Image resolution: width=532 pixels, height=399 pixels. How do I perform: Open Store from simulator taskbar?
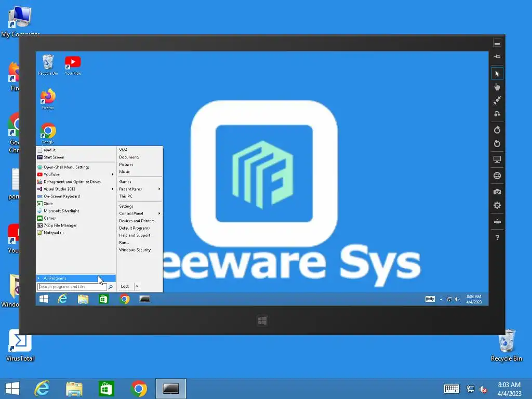click(103, 299)
